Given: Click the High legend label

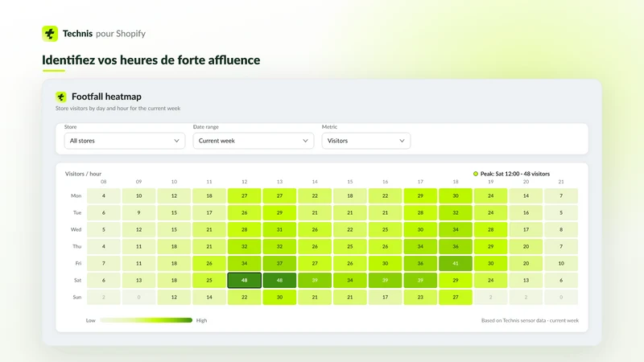Looking at the screenshot, I should [x=202, y=320].
